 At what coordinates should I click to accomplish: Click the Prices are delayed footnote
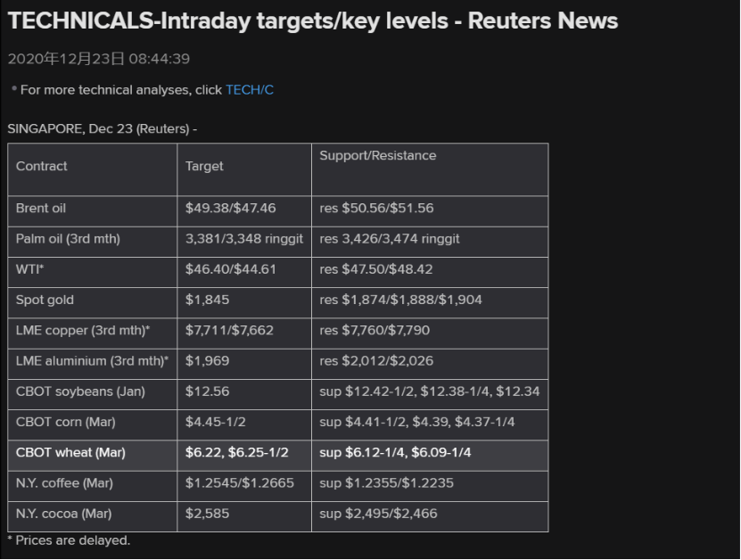(x=69, y=540)
